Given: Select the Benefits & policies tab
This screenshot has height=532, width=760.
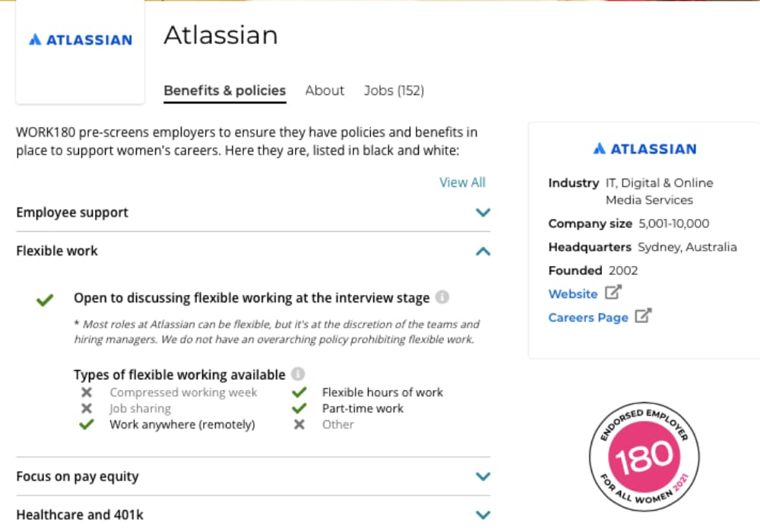Looking at the screenshot, I should (225, 90).
